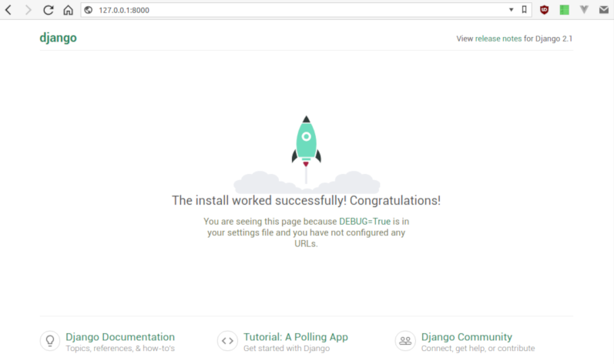
Task: Click the 127.0.0.1:8000 address bar
Action: [293, 10]
